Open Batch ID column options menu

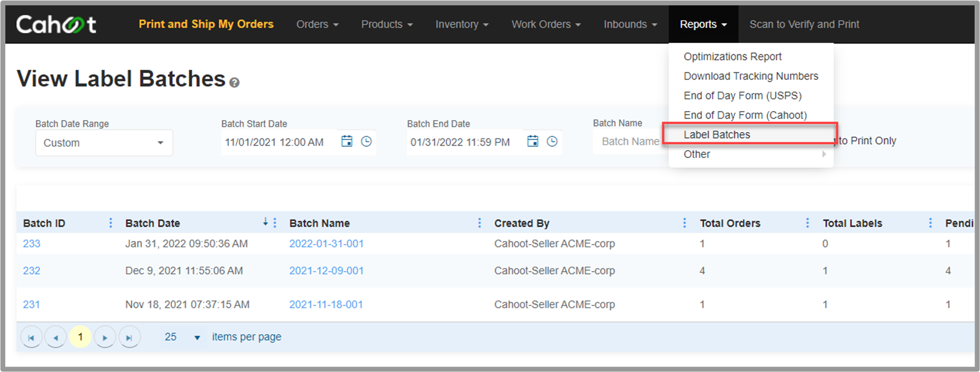point(111,223)
